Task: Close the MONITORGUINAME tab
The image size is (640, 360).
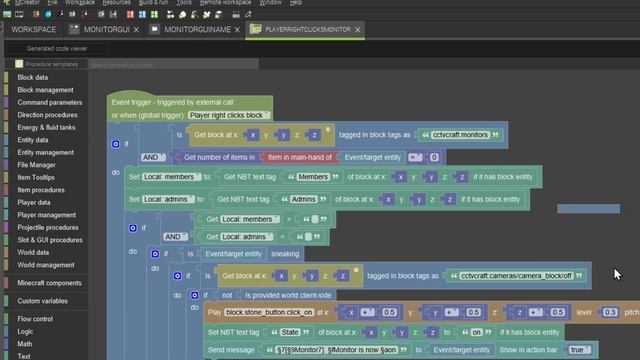Action: (x=237, y=30)
